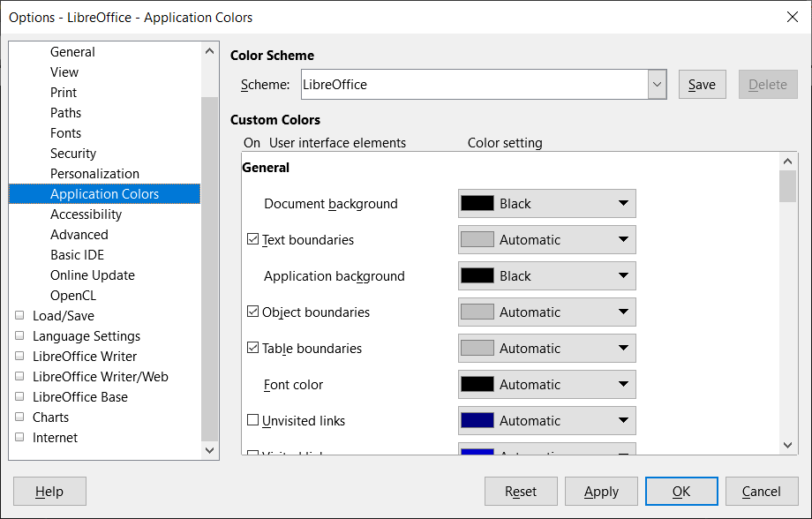812x519 pixels.
Task: Select Paths in the options tree
Action: [66, 112]
